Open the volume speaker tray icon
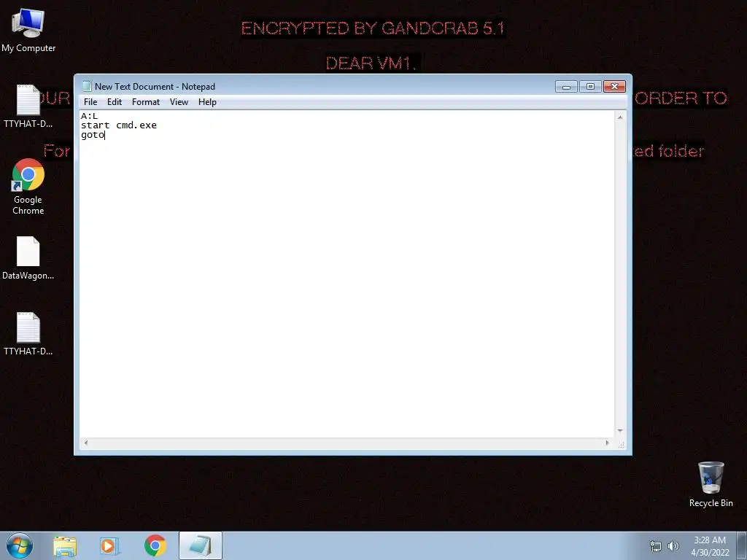The image size is (747, 560). (673, 546)
